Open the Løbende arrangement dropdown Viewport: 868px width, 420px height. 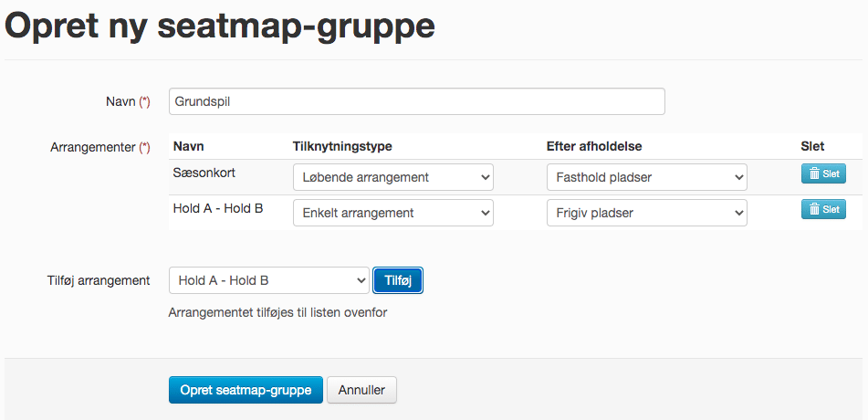393,177
